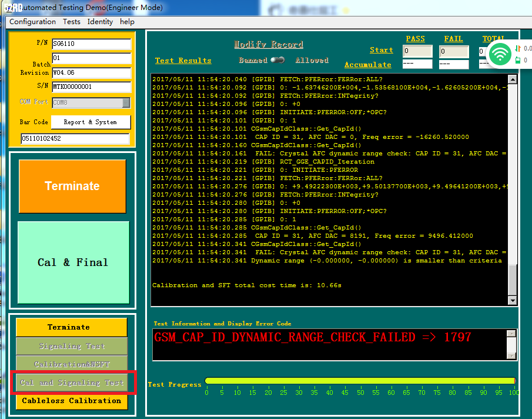Click the Bar Code input field
Viewport: 532px width, 419px height.
coord(75,138)
